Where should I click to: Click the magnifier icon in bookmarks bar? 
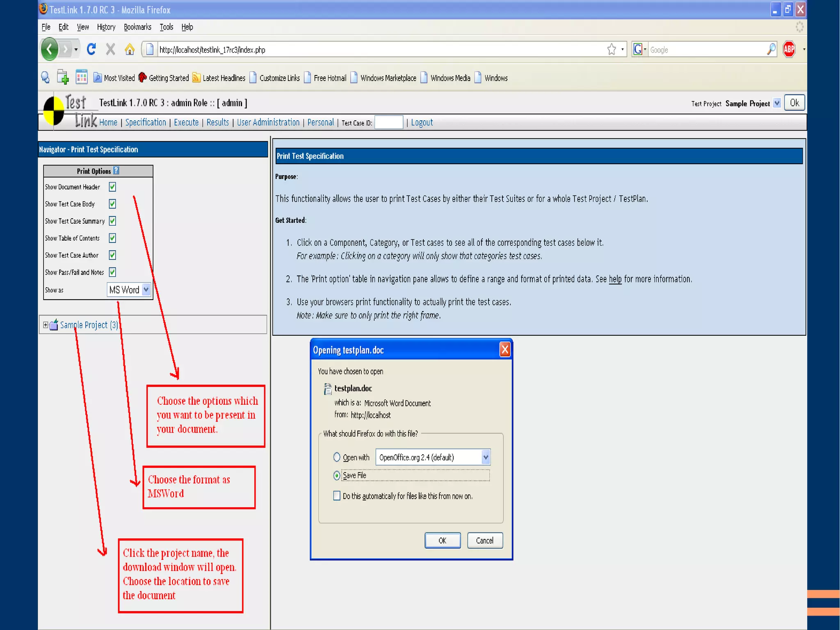46,77
